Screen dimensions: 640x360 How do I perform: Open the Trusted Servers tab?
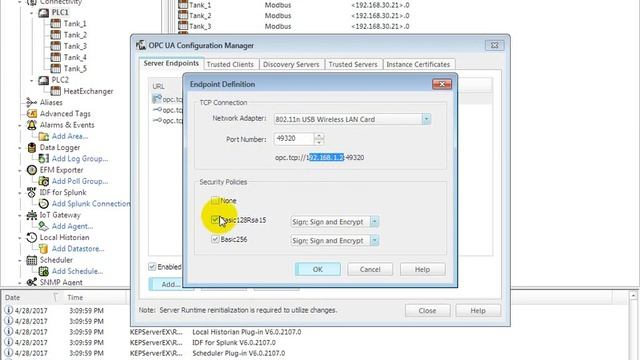(353, 64)
